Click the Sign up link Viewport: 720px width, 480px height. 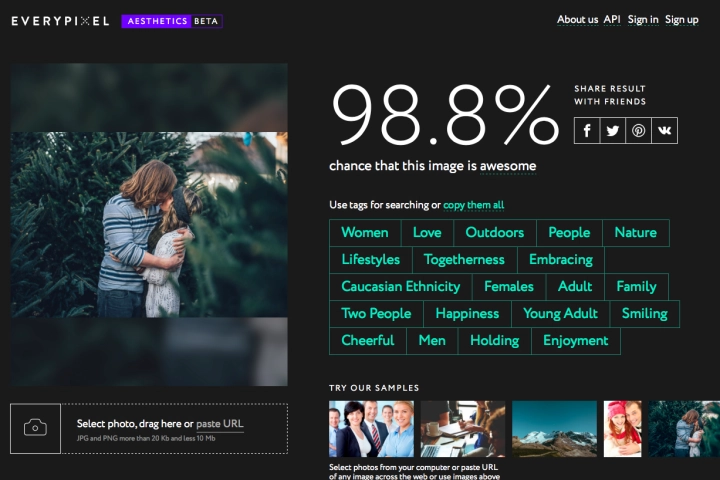(682, 20)
